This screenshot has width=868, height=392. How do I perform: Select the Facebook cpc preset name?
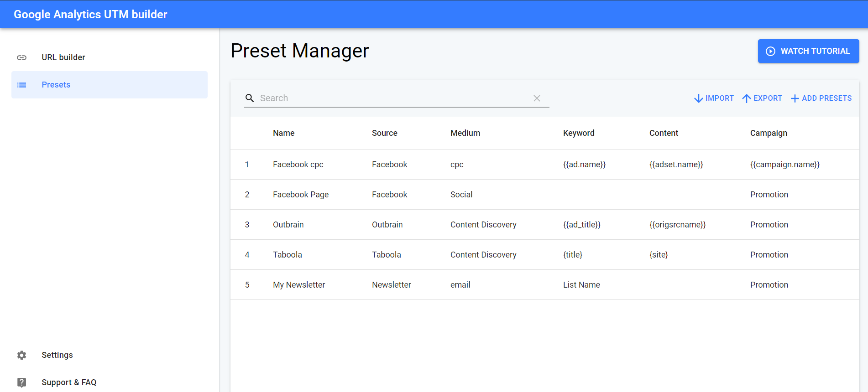pos(298,165)
